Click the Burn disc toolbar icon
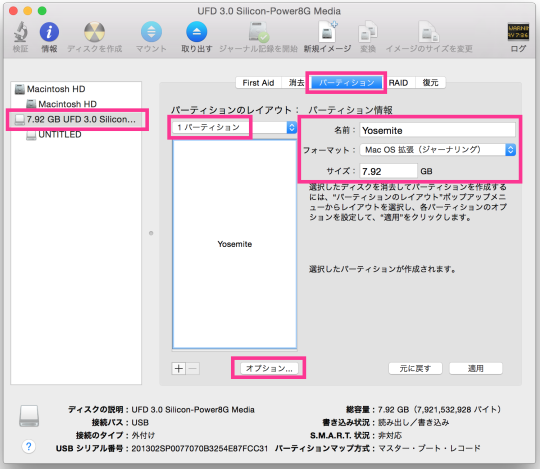Viewport: 540px width, 469px height. click(x=94, y=32)
